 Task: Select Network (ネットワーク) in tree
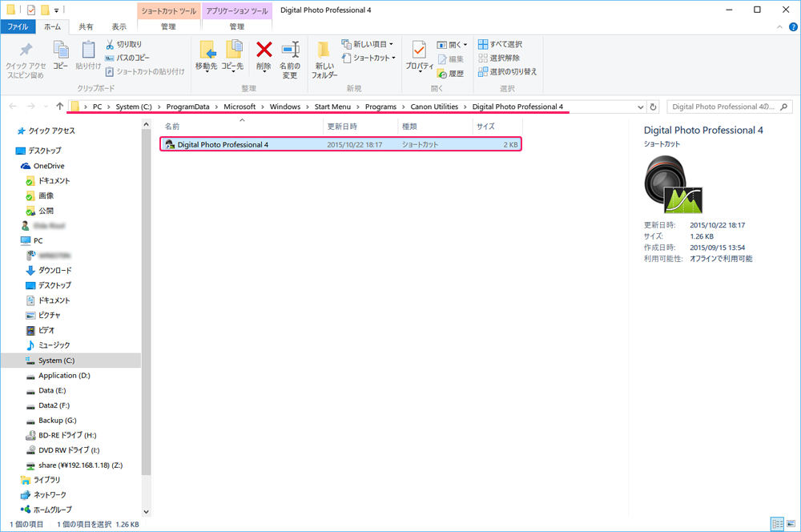point(44,494)
